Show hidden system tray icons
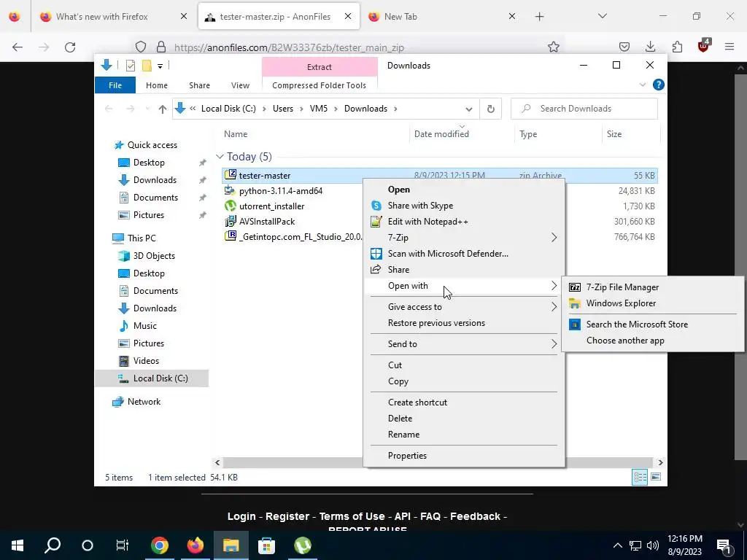Viewport: 747px width, 560px height. (x=617, y=545)
